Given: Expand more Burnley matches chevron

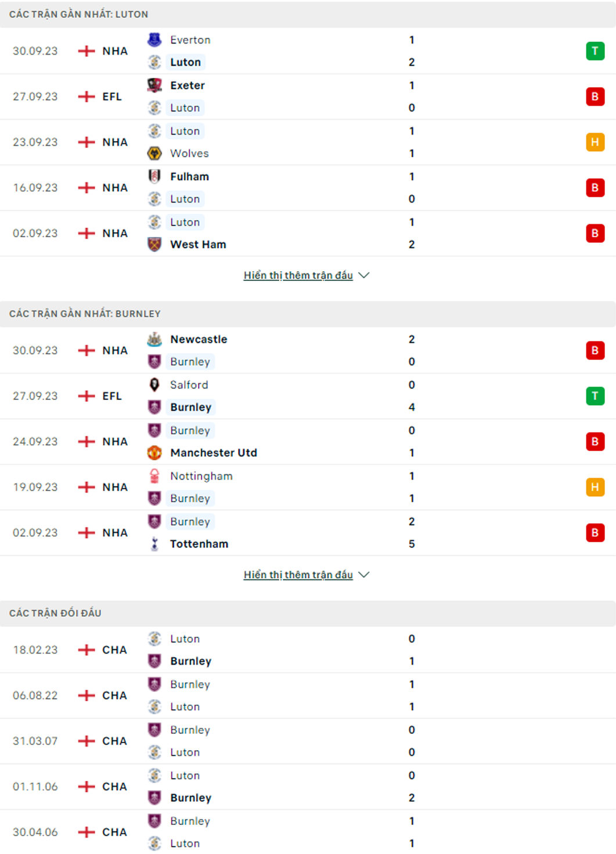Looking at the screenshot, I should 364,575.
